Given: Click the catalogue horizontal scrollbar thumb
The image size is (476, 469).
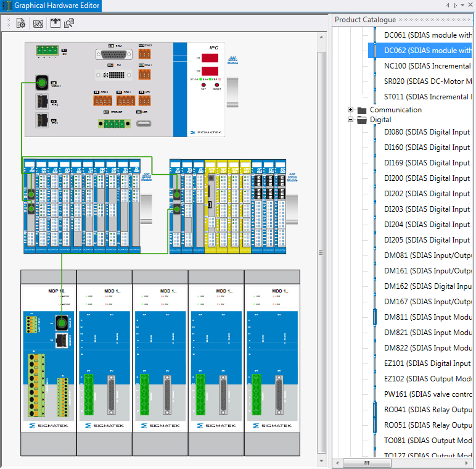Looking at the screenshot, I should [367, 463].
